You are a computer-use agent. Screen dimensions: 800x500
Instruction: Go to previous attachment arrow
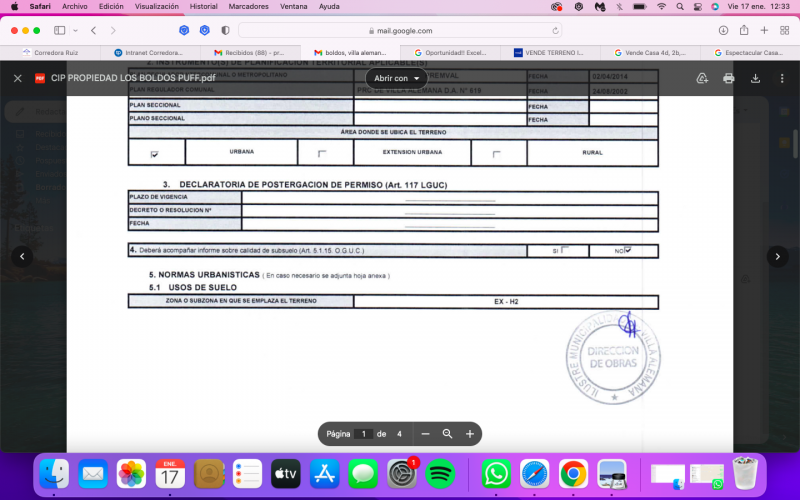(22, 257)
